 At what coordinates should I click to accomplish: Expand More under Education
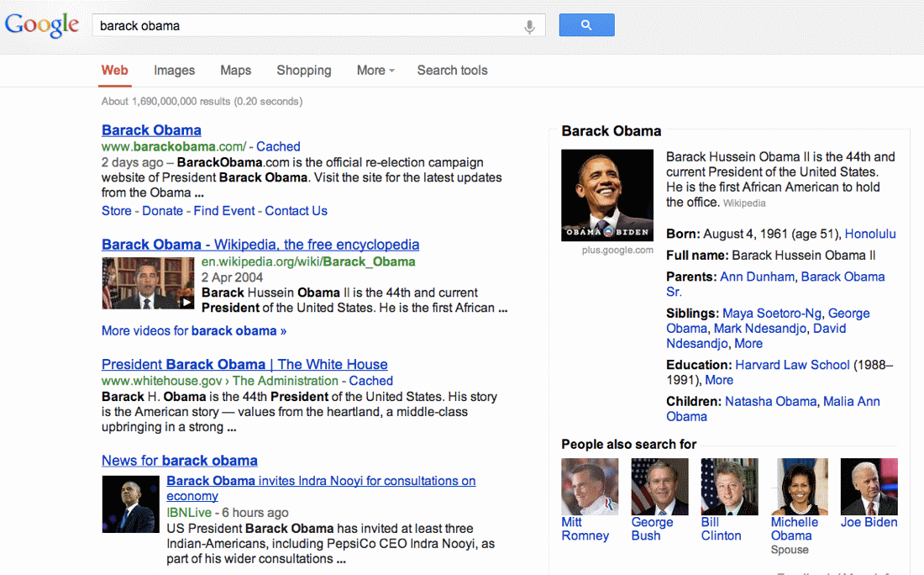[x=719, y=380]
